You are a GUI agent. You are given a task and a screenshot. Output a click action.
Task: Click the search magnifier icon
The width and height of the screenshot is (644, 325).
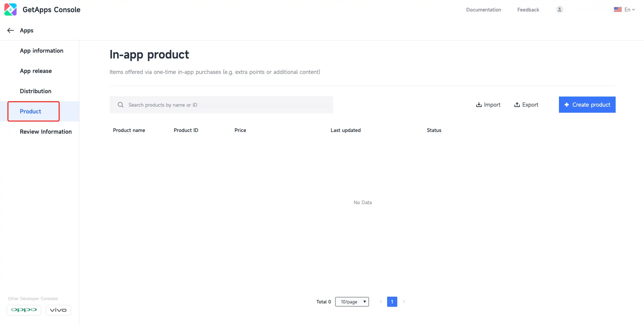click(x=120, y=105)
